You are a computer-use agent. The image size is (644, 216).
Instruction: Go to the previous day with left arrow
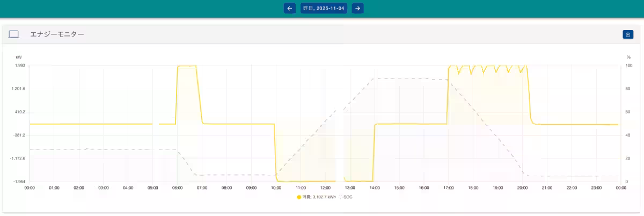pos(290,8)
